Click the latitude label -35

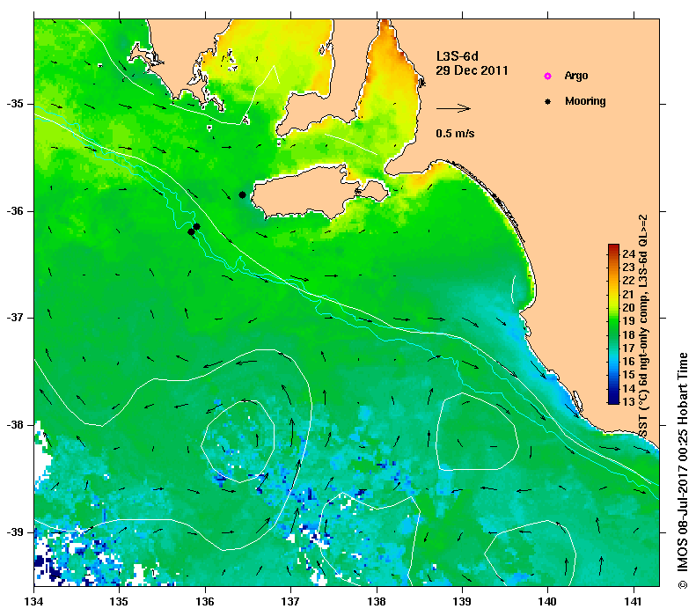click(x=15, y=104)
